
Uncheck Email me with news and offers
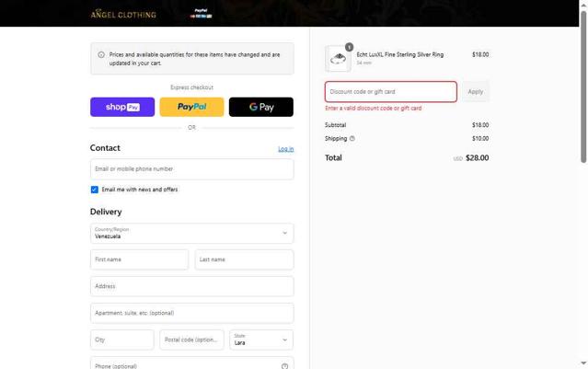click(x=95, y=190)
